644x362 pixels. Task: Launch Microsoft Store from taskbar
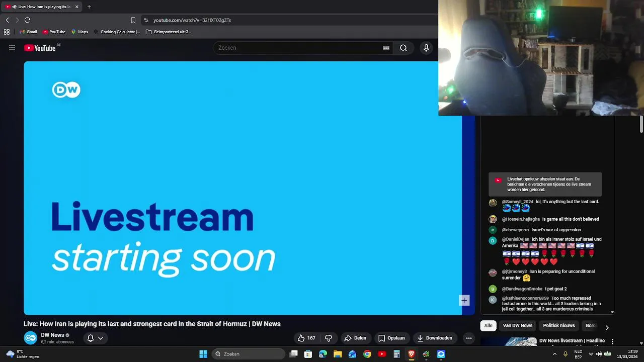[x=308, y=354]
